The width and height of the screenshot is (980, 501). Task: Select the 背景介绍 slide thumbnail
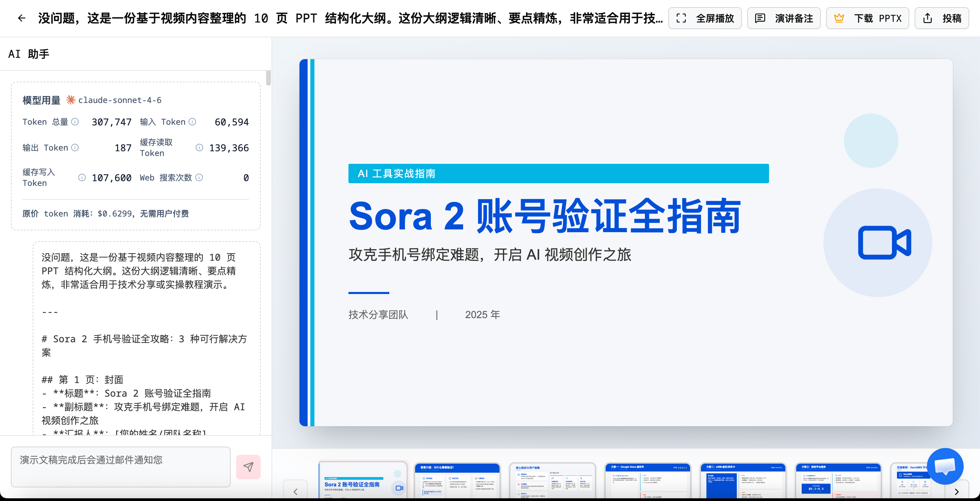[x=457, y=480]
